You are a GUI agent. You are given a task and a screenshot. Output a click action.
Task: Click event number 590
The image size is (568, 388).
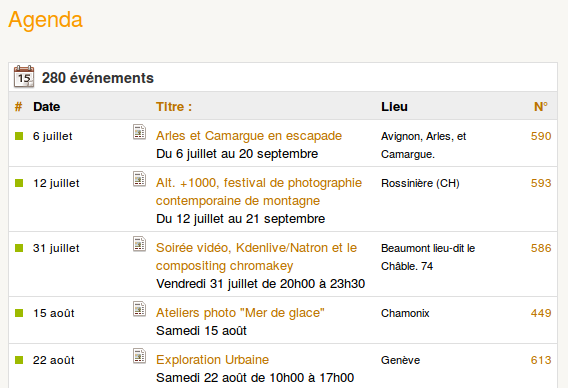[541, 136]
